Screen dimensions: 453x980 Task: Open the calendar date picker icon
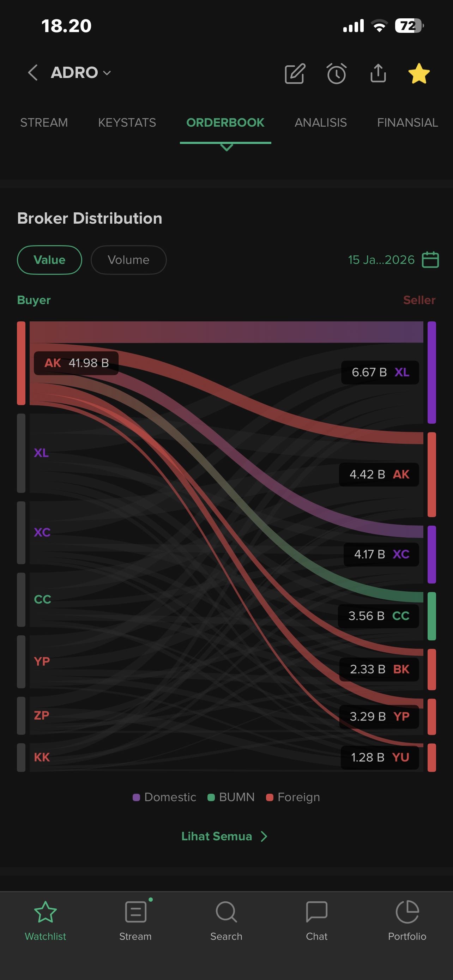click(430, 260)
